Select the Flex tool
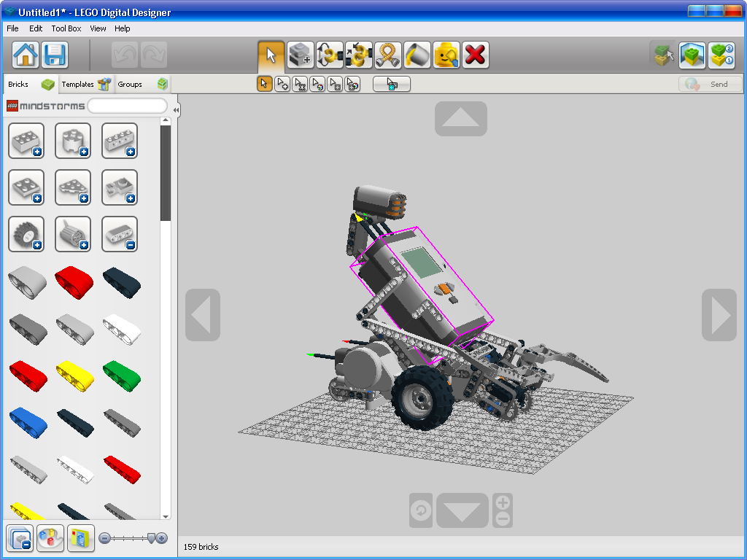Viewport: 747px width, 560px height. click(x=388, y=55)
